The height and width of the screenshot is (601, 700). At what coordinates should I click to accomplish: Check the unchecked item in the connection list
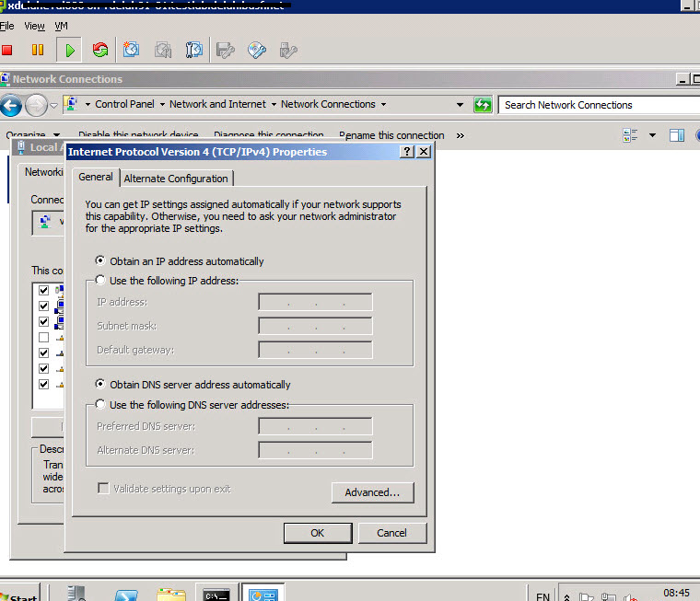coord(43,337)
